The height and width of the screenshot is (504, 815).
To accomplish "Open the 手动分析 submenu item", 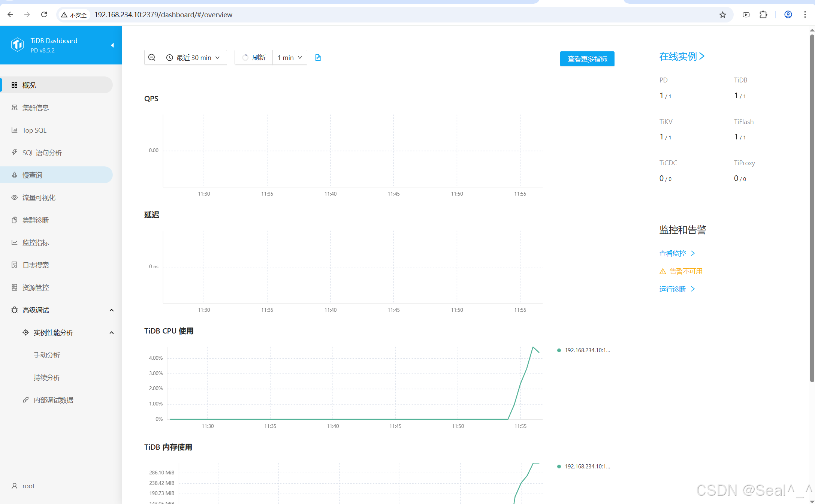I will pyautogui.click(x=47, y=355).
